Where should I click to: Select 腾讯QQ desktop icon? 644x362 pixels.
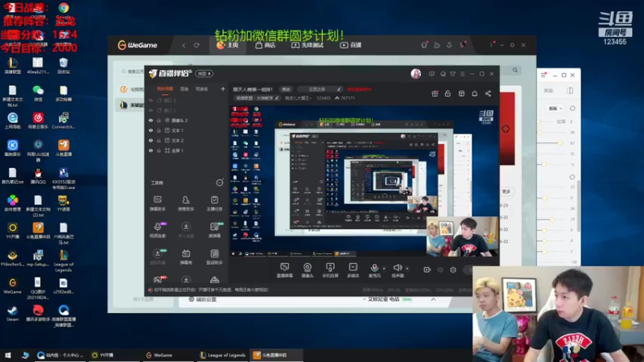point(38,175)
